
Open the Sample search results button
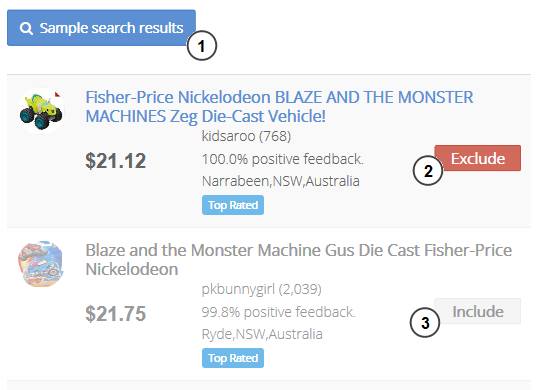tap(101, 28)
